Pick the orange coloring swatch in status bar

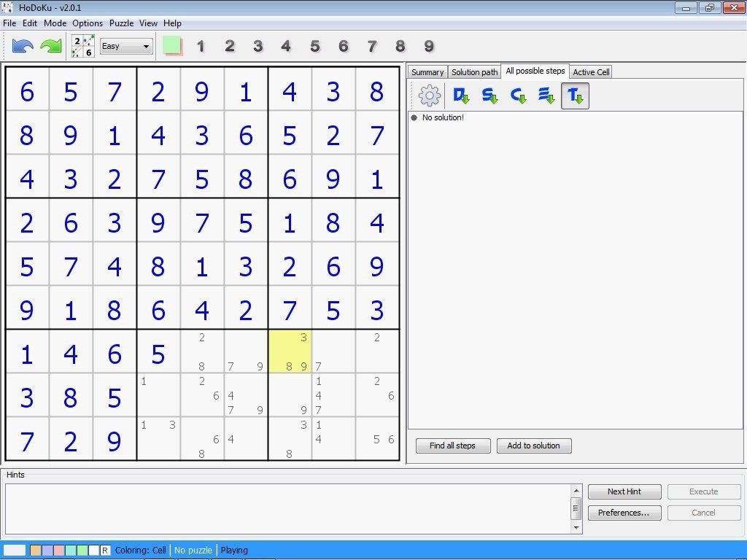click(x=36, y=550)
